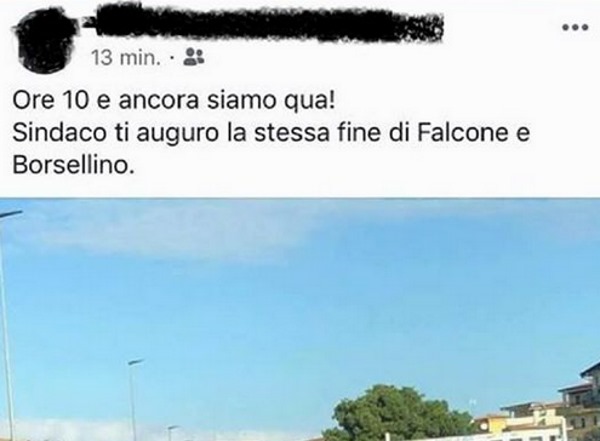Image resolution: width=600 pixels, height=441 pixels.
Task: Click the blacked-out author name
Action: [x=264, y=22]
